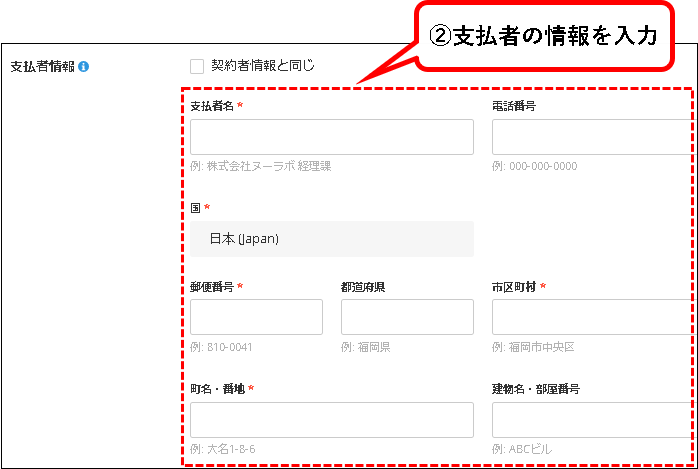698x469 pixels.
Task: Click the hint text 例: ABCビル
Action: (522, 449)
